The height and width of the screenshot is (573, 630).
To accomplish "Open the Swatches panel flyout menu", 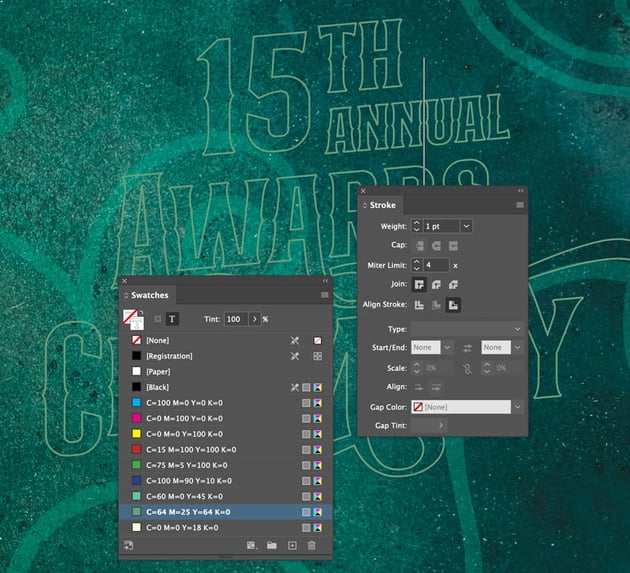I will pos(325,295).
